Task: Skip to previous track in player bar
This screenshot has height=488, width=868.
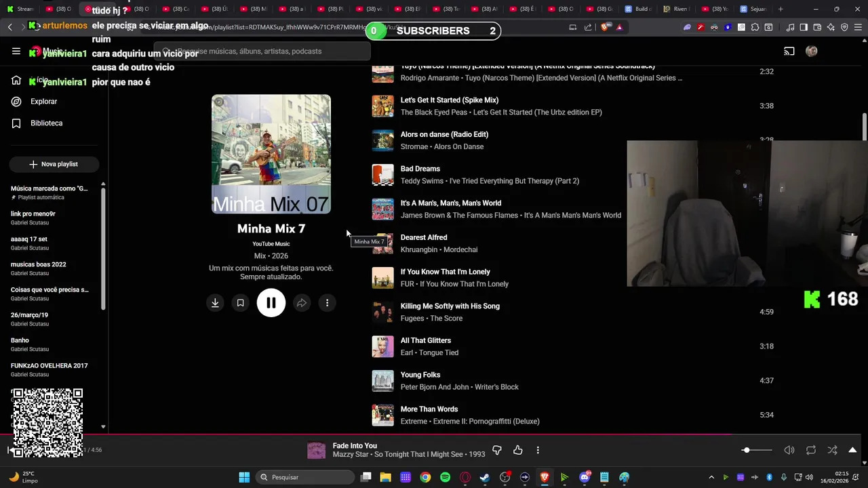Action: point(11,450)
